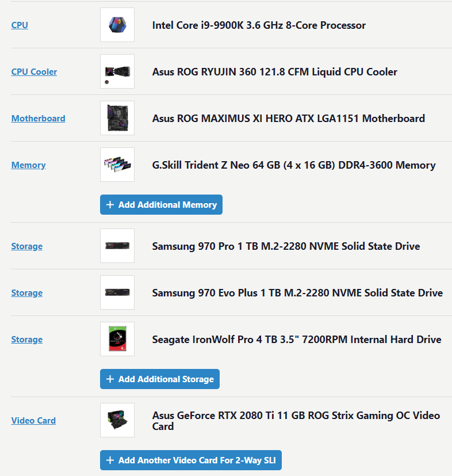Click the Storage link beside Seagate IronWolf Pro
Image resolution: width=452 pixels, height=476 pixels.
coord(26,340)
